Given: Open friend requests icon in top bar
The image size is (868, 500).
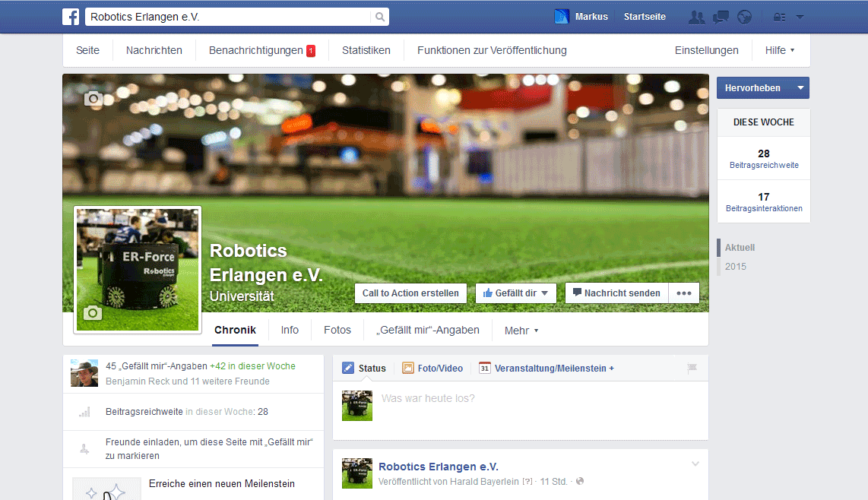Looking at the screenshot, I should 696,17.
